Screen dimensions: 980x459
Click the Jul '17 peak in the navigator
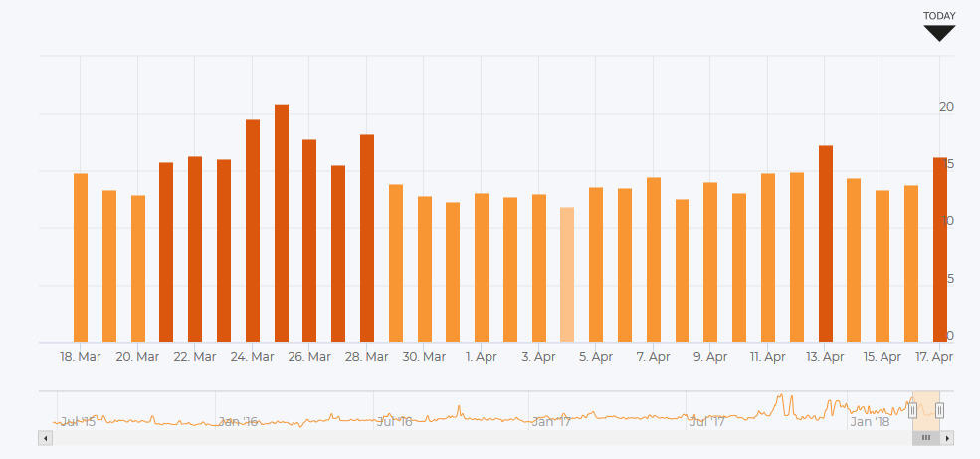click(780, 403)
